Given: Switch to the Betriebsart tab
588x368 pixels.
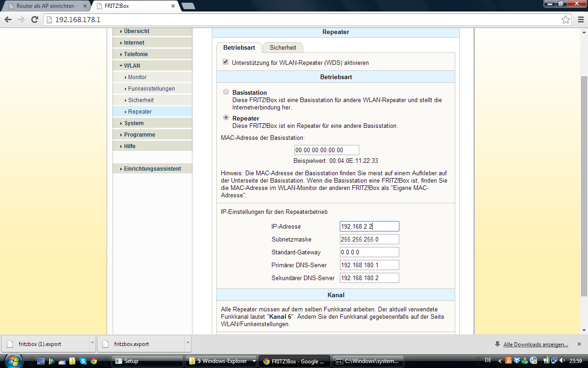Looking at the screenshot, I should [239, 47].
